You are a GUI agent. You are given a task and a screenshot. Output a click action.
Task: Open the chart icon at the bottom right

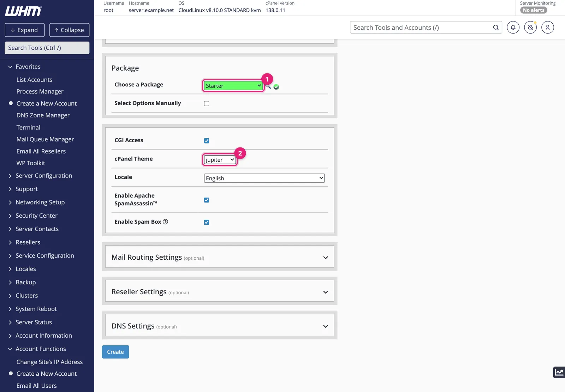tap(559, 372)
